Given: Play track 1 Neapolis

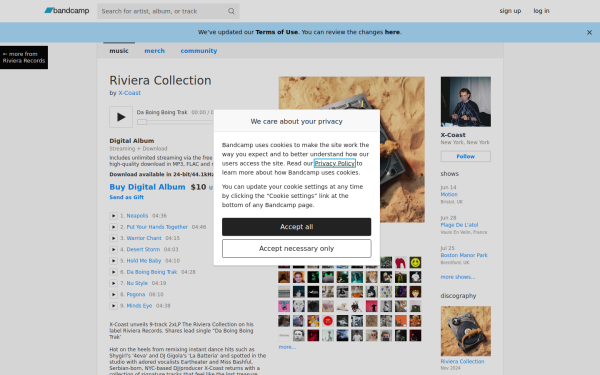Looking at the screenshot, I should (113, 216).
